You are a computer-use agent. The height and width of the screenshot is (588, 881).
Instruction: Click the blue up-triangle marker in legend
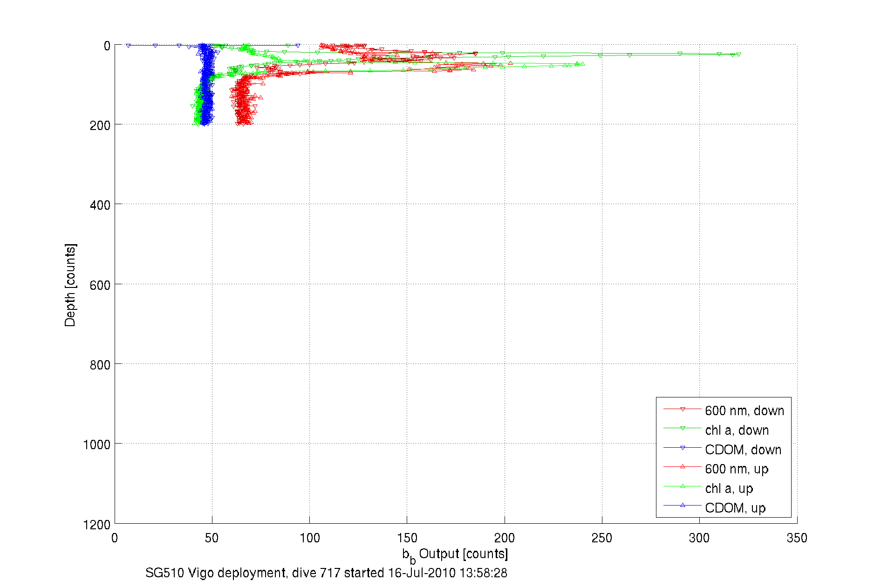click(683, 505)
